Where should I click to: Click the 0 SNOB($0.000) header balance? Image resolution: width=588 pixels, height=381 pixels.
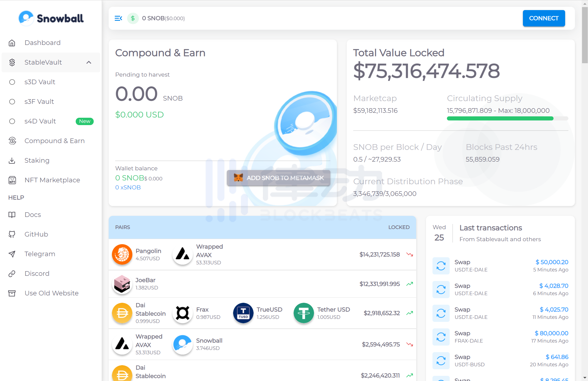click(x=163, y=18)
